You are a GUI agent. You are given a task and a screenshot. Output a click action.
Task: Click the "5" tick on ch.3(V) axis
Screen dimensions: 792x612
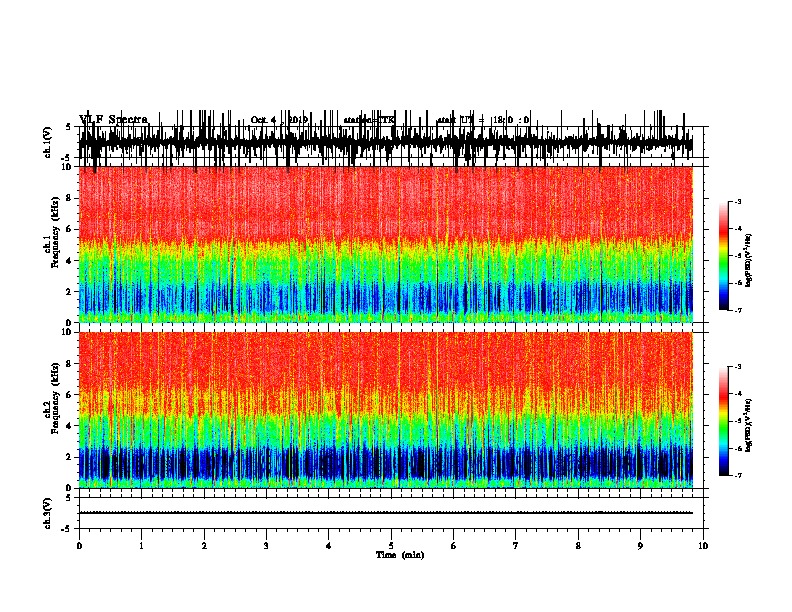point(69,497)
